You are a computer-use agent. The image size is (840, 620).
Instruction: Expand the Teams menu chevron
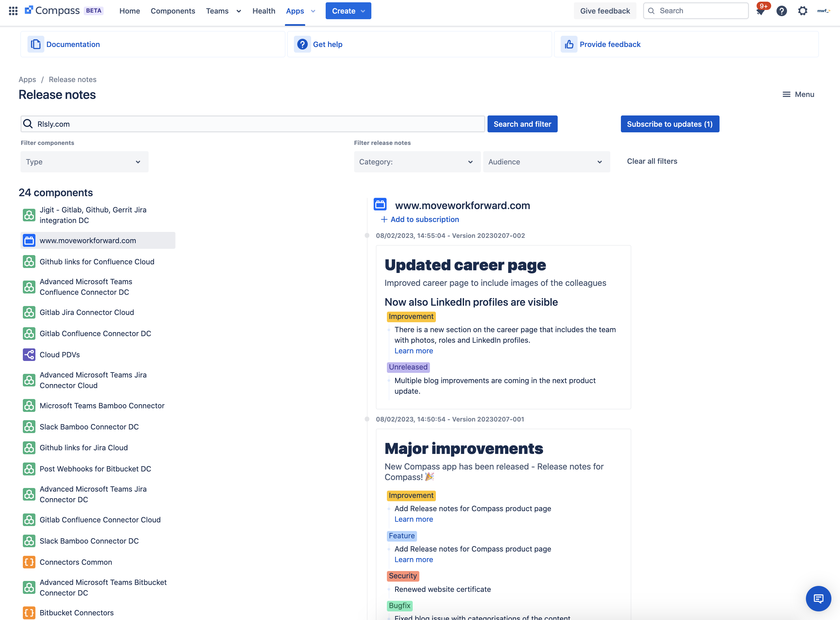(x=239, y=11)
